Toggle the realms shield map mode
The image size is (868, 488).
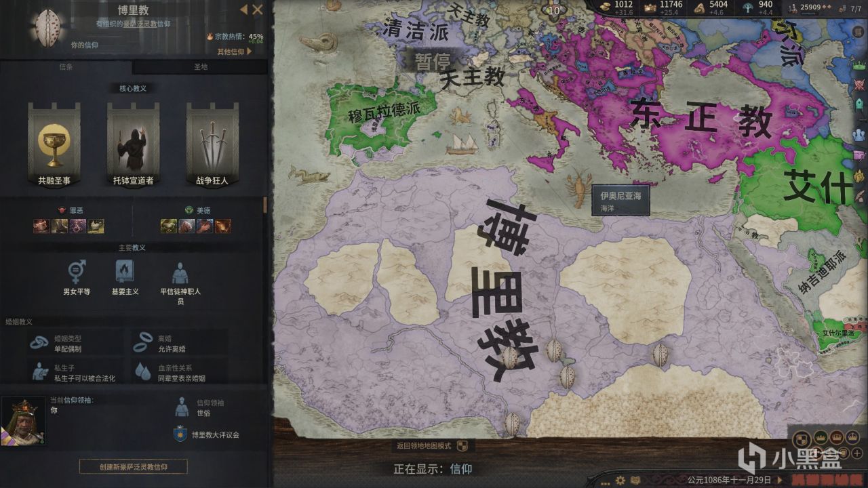tap(801, 437)
